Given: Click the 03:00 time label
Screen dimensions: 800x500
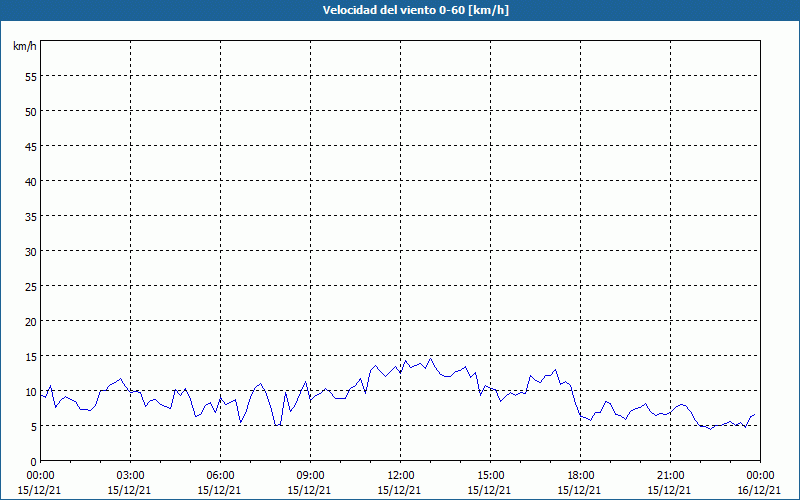Looking at the screenshot, I should (x=130, y=476).
